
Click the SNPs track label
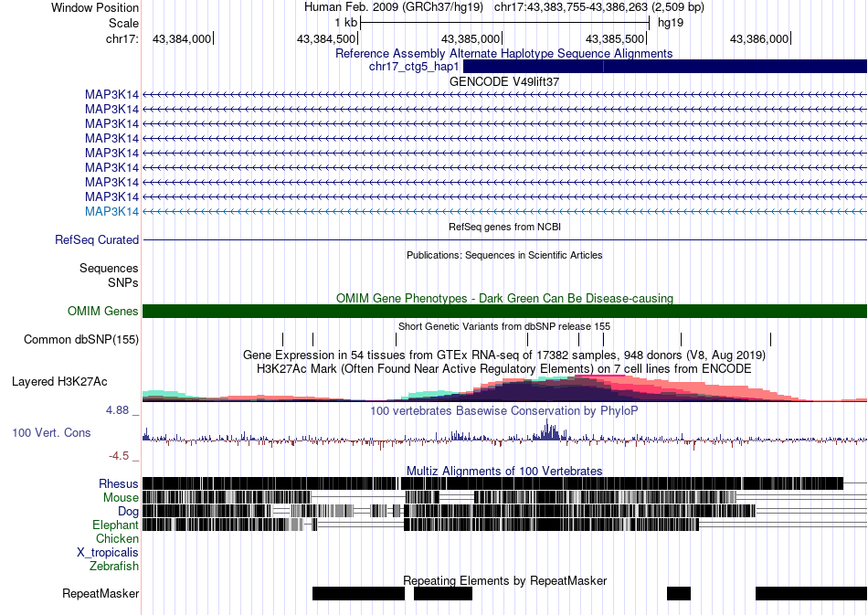point(123,283)
